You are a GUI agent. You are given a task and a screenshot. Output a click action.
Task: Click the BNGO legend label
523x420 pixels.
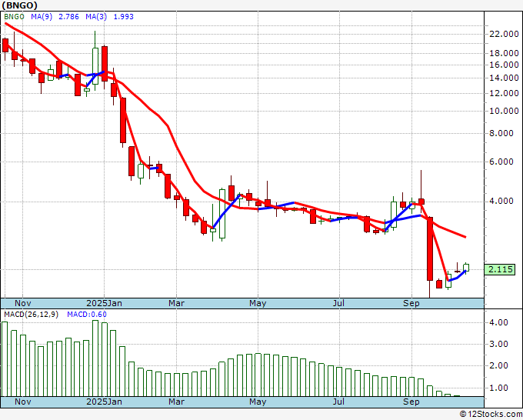15,16
